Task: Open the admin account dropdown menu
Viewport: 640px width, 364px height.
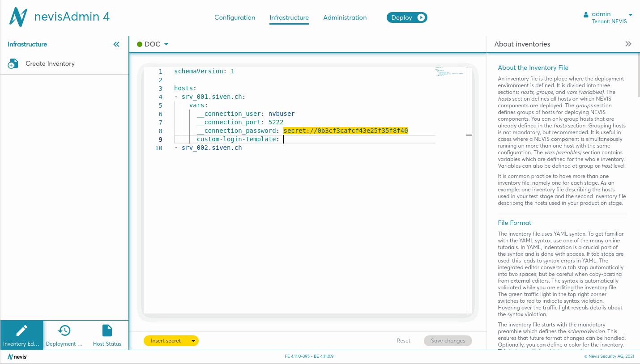Action: [x=630, y=14]
